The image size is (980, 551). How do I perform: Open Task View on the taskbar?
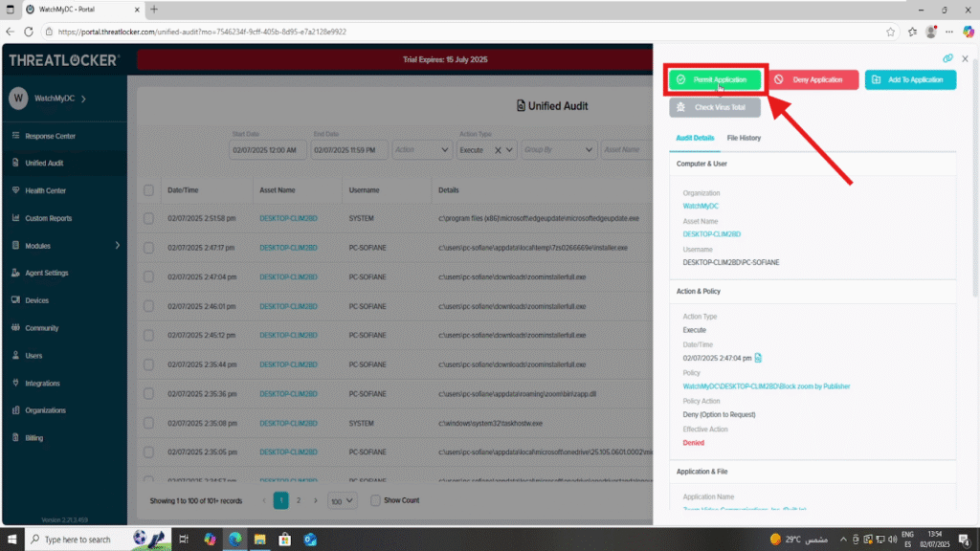[184, 540]
